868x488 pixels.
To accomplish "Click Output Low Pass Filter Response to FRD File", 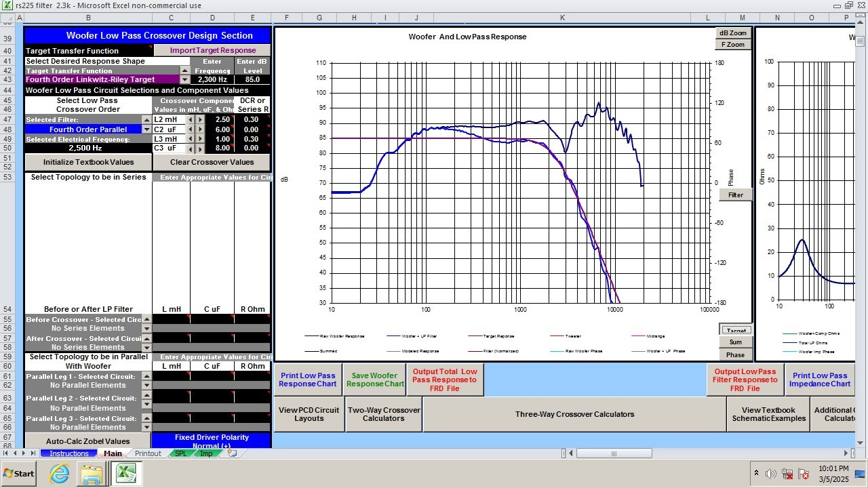I will 745,380.
